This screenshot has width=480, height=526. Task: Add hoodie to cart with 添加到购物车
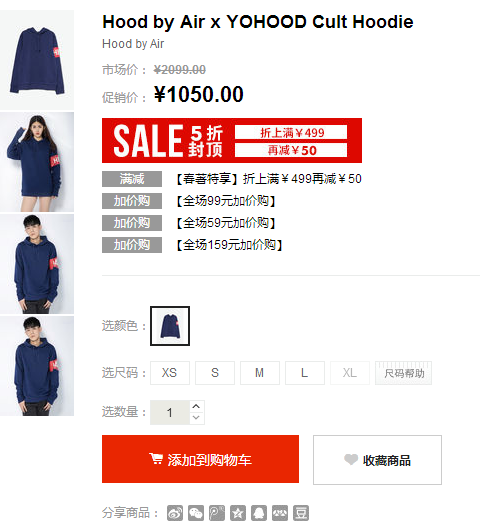click(x=200, y=459)
